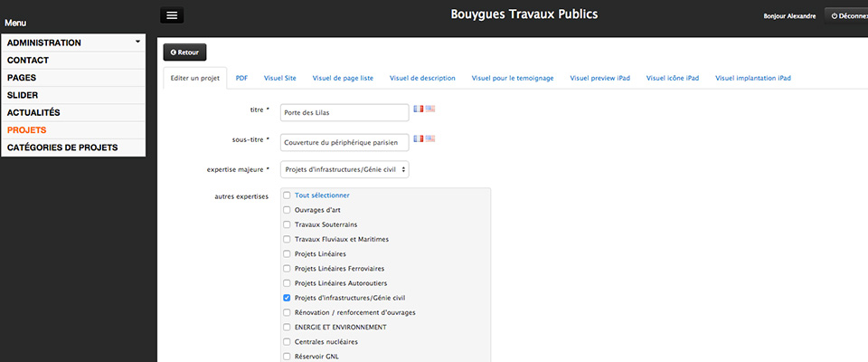
Task: Open Visuel implantation iPad tab
Action: (x=753, y=78)
